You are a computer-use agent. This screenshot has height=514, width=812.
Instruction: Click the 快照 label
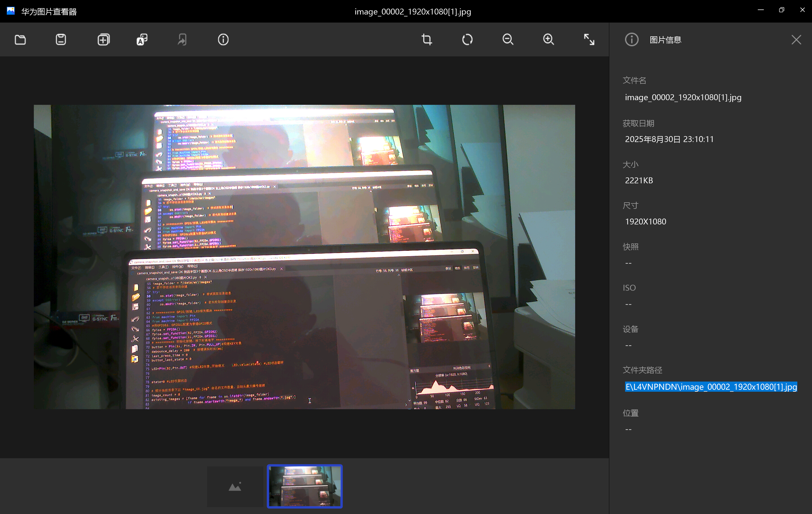[x=630, y=246]
